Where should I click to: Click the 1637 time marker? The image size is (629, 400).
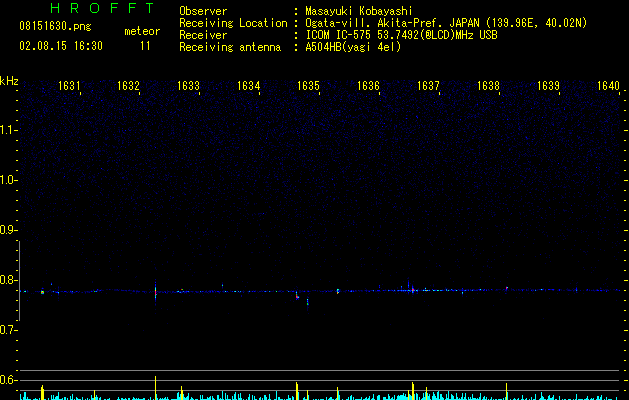[x=428, y=86]
